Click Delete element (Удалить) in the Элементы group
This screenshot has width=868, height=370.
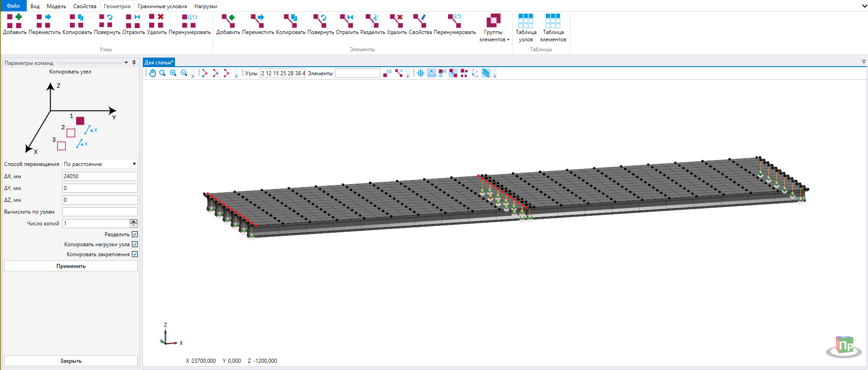(397, 24)
